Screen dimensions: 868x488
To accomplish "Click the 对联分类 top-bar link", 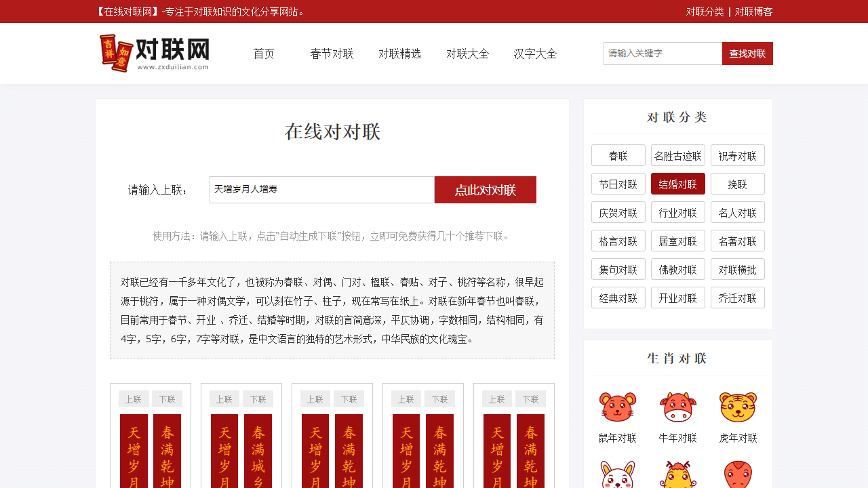I will 705,12.
